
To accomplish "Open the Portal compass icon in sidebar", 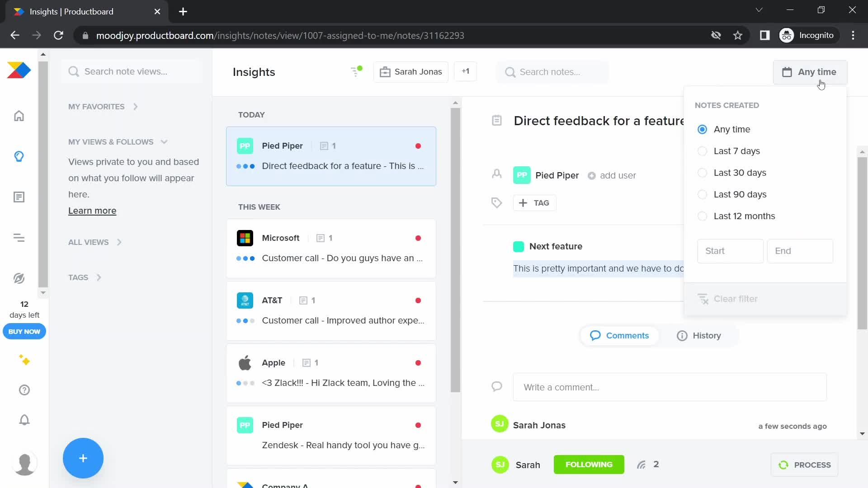I will click(19, 278).
